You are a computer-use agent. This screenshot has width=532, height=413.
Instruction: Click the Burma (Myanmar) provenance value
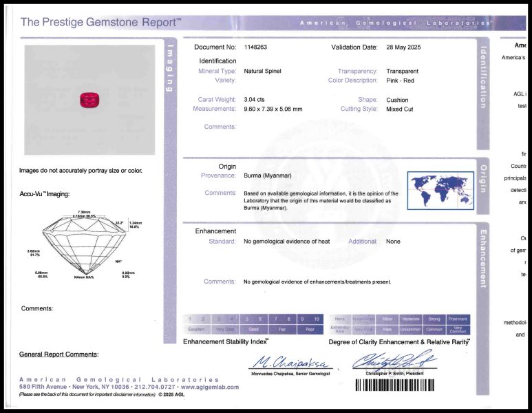(x=267, y=176)
